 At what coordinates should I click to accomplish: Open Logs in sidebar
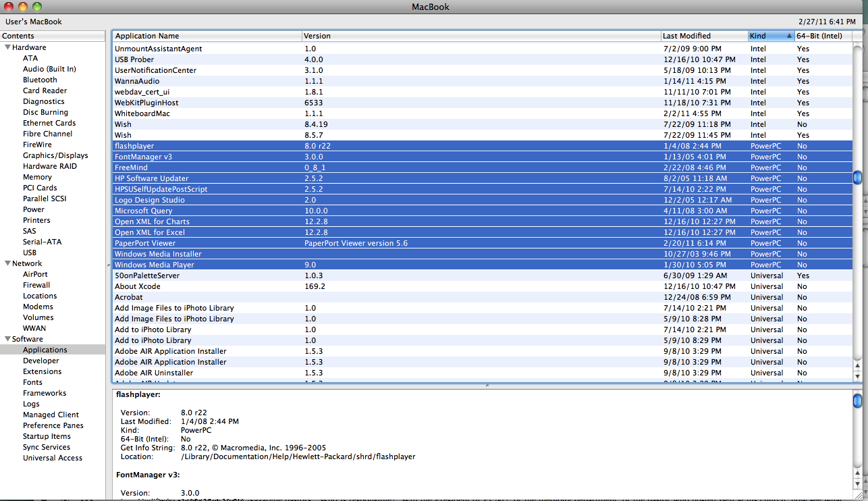(x=31, y=404)
